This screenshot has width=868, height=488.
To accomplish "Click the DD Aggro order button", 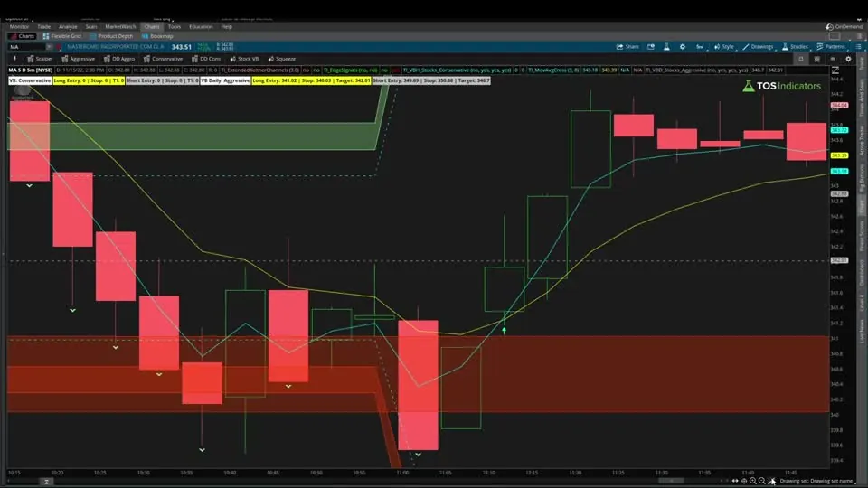I will click(x=119, y=59).
